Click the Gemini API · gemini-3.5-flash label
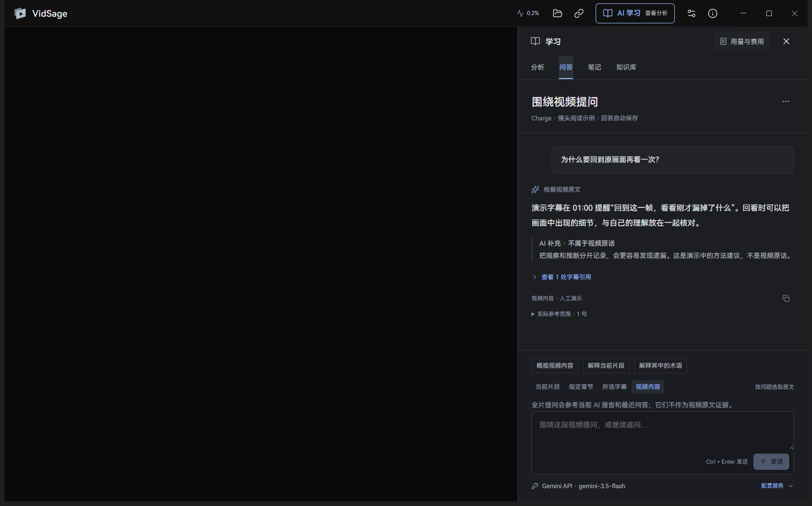 [x=583, y=486]
